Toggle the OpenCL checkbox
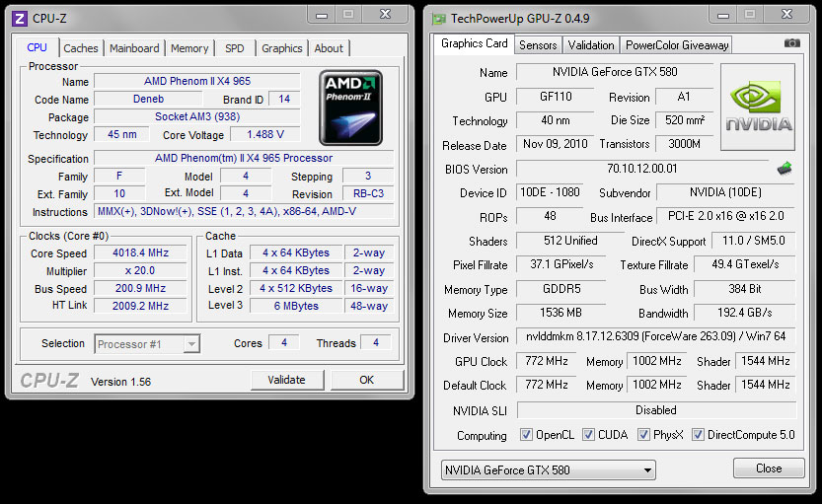Viewport: 822px width, 504px height. (x=526, y=434)
